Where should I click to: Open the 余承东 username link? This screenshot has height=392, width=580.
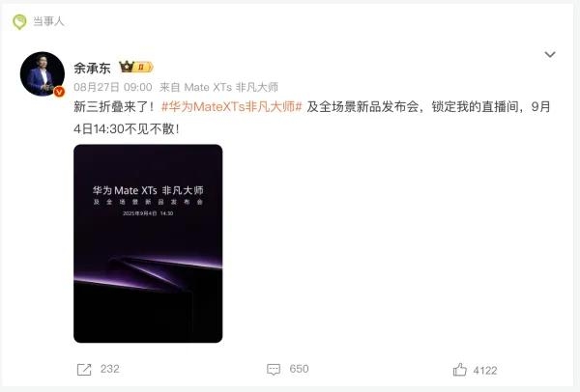pyautogui.click(x=92, y=68)
